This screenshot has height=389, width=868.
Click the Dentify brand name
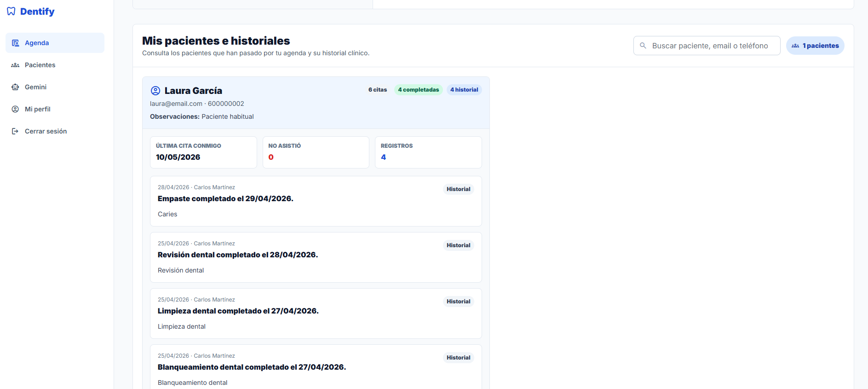37,12
